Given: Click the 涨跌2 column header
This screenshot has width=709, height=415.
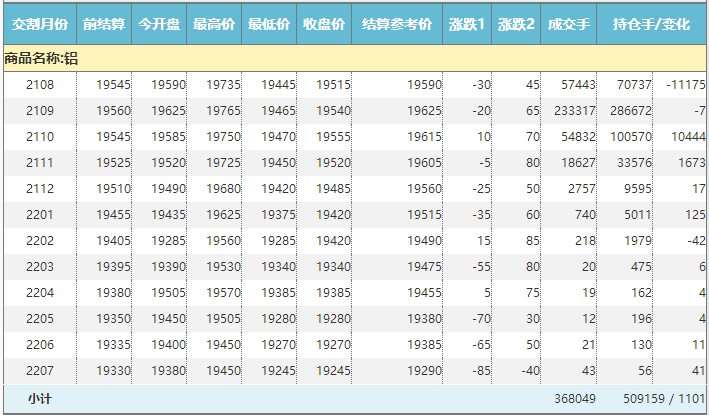Looking at the screenshot, I should (516, 23).
